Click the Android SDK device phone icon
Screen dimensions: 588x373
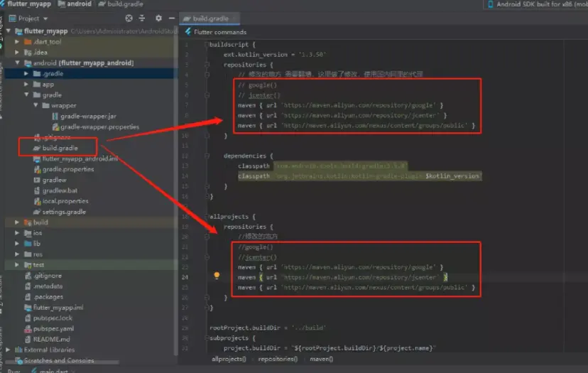490,4
